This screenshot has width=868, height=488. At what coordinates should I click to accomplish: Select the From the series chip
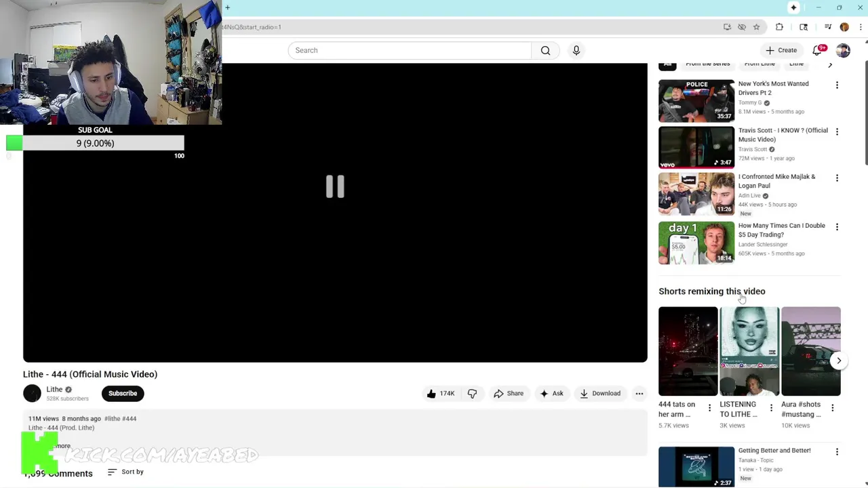point(707,64)
